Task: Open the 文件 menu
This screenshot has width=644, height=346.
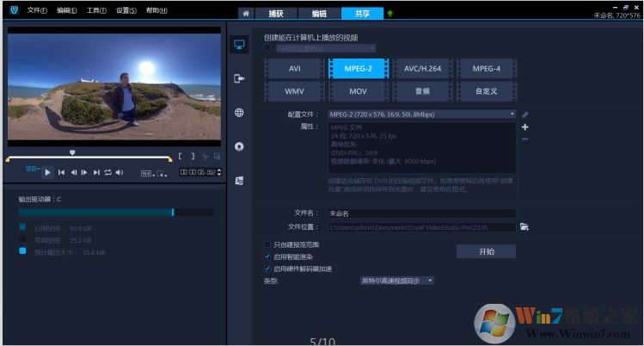Action: [x=37, y=10]
